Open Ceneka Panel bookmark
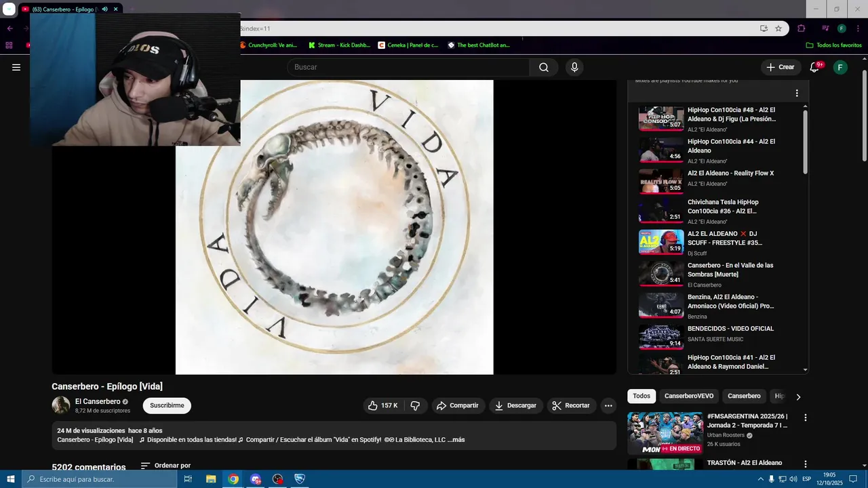The width and height of the screenshot is (868, 488). tap(408, 45)
